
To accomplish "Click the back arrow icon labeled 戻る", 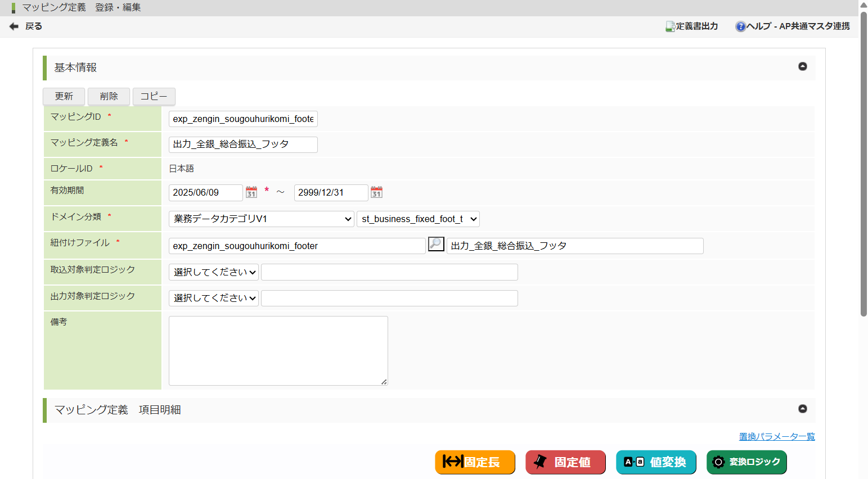I will pyautogui.click(x=14, y=26).
